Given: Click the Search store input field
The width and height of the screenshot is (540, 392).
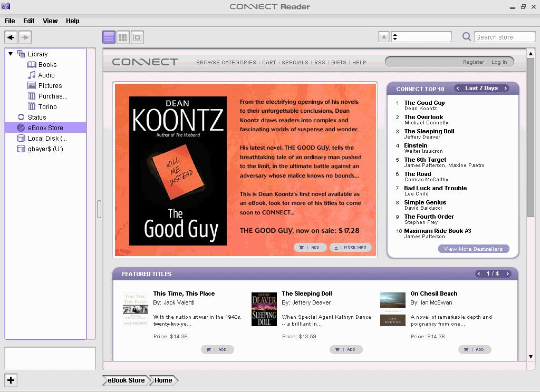Looking at the screenshot, I should pyautogui.click(x=504, y=37).
